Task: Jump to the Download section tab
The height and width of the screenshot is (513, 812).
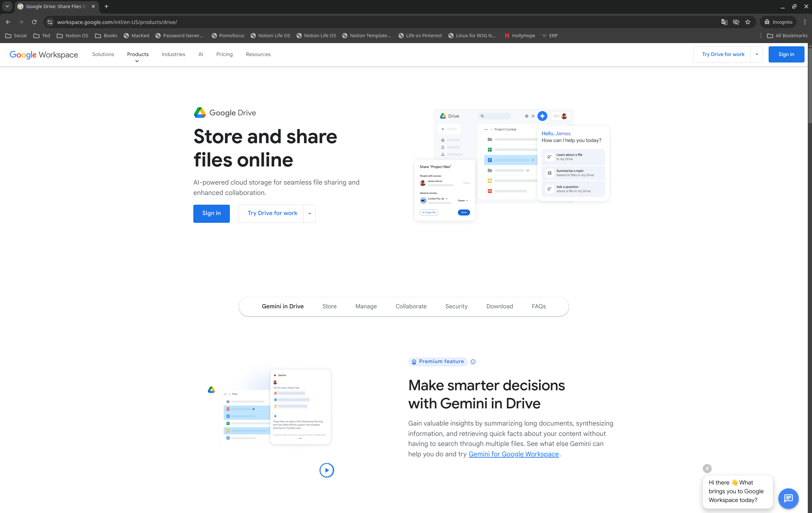Action: (500, 306)
